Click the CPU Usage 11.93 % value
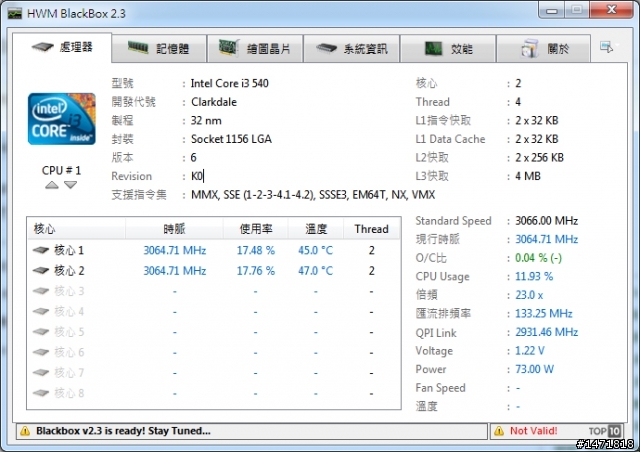 click(534, 276)
